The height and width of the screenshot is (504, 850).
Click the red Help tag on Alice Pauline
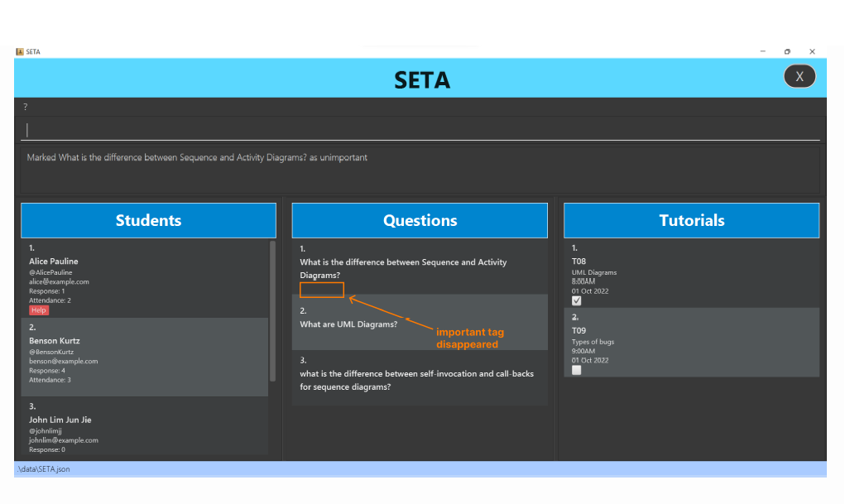[x=39, y=310]
